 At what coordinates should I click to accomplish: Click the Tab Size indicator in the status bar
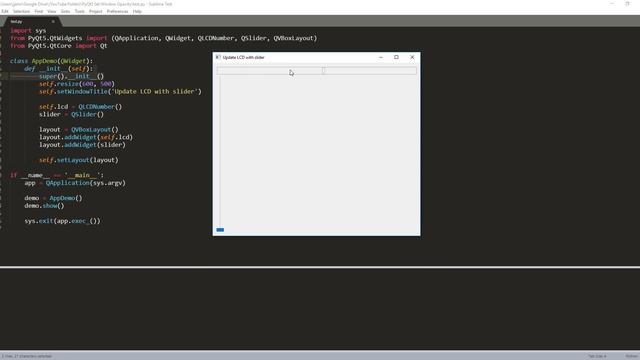597,356
